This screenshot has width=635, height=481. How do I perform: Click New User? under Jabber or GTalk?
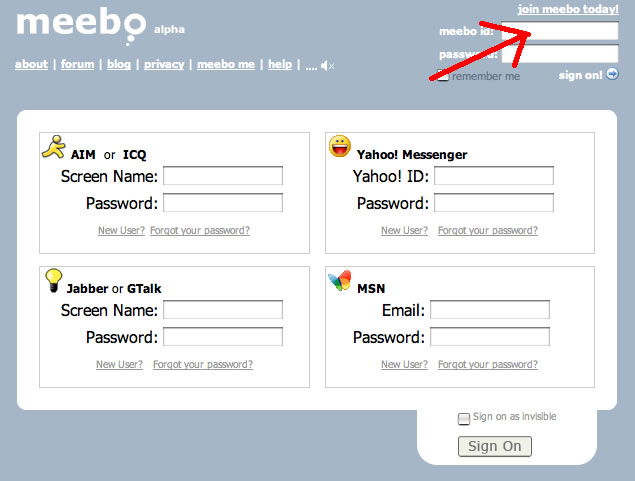coord(119,364)
